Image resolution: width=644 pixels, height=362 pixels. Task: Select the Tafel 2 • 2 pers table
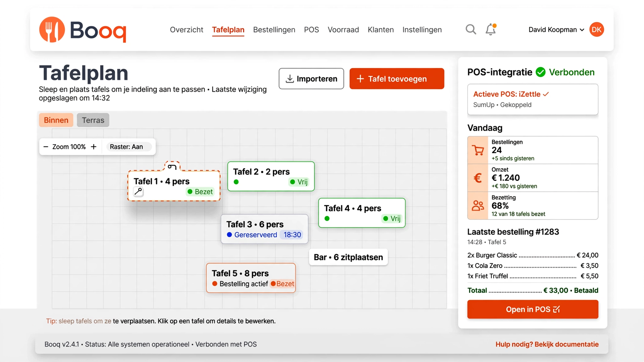[271, 176]
